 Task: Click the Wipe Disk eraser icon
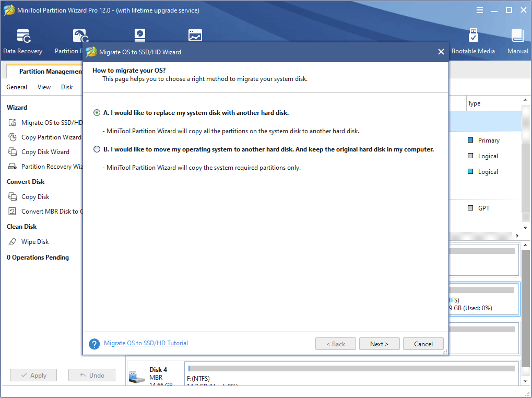tap(12, 242)
